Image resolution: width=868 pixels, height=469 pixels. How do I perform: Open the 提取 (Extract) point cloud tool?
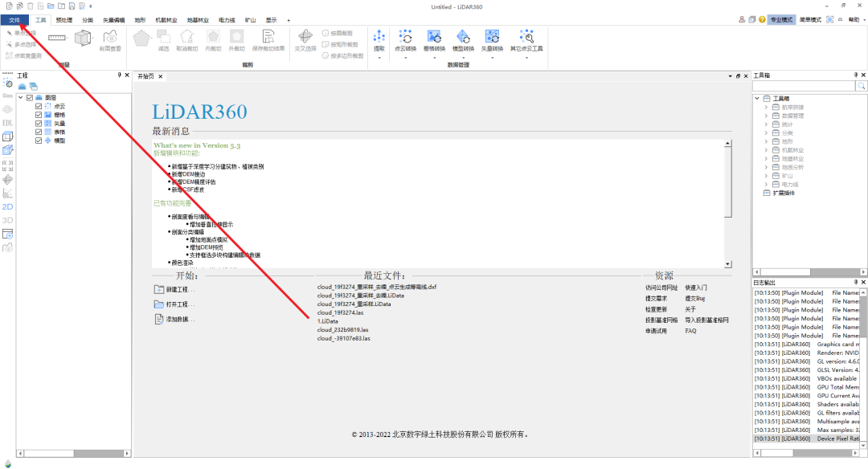point(379,41)
